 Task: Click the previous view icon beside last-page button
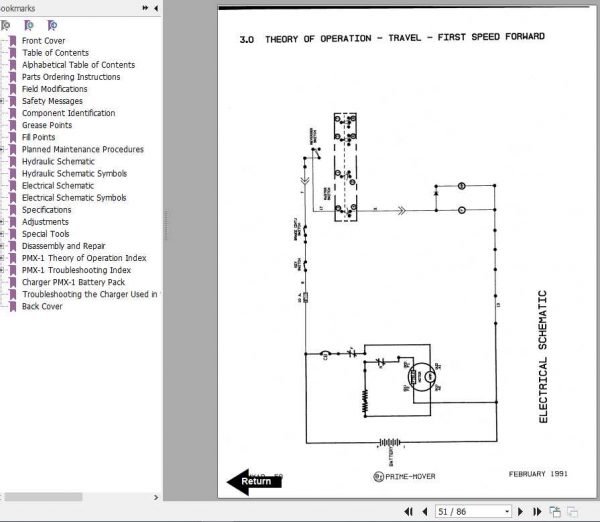coord(555,511)
